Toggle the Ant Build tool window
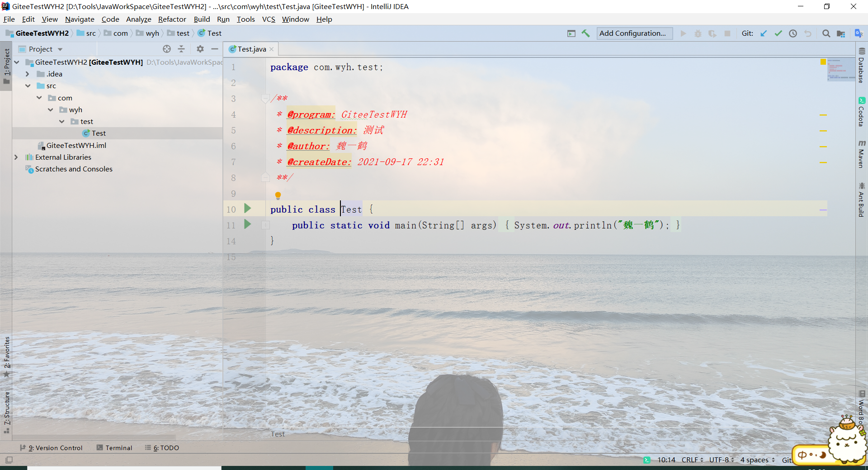The width and height of the screenshot is (868, 470). 862,200
